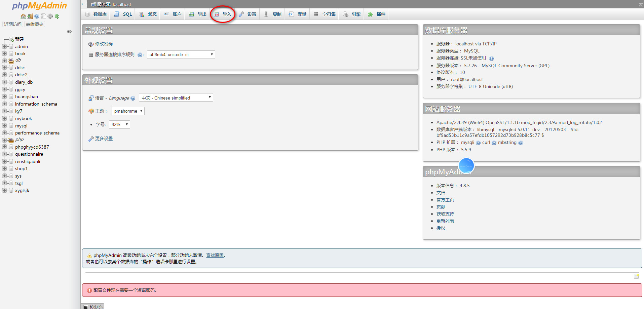Open the 数据库 tab
This screenshot has height=309, width=644.
[96, 14]
